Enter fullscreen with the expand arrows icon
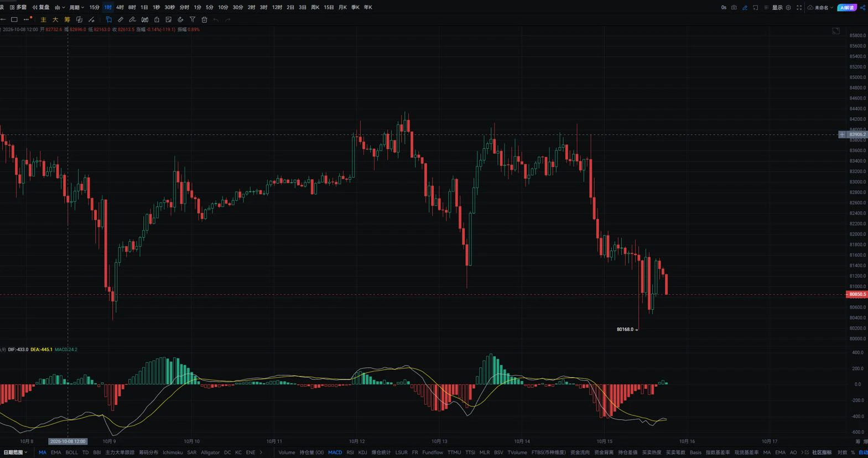The height and width of the screenshot is (458, 868). tap(799, 7)
